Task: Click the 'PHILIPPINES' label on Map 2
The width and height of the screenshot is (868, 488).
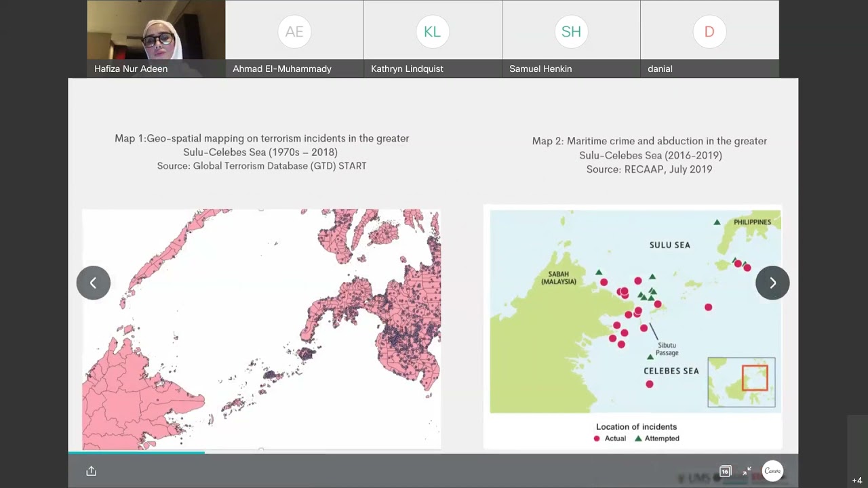Action: (x=752, y=222)
